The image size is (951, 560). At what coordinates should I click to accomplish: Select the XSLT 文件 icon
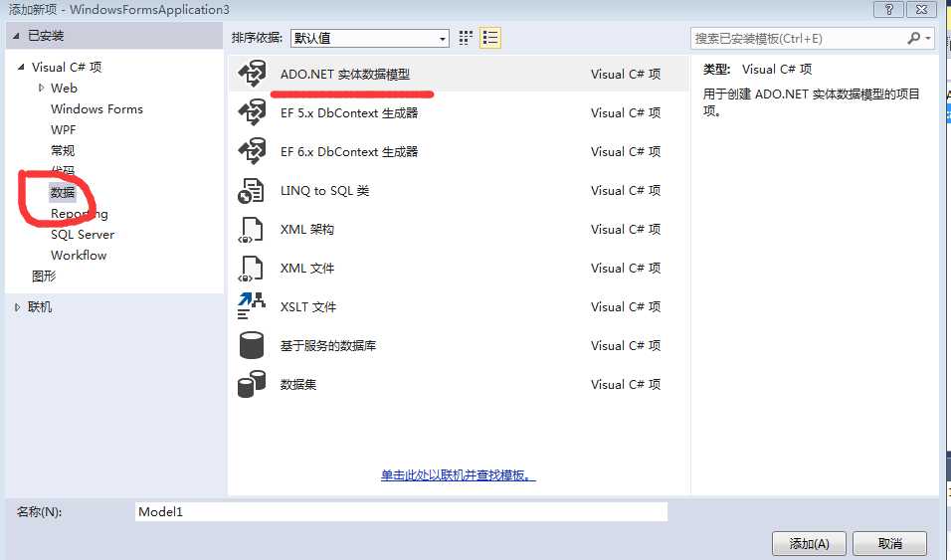(x=251, y=306)
